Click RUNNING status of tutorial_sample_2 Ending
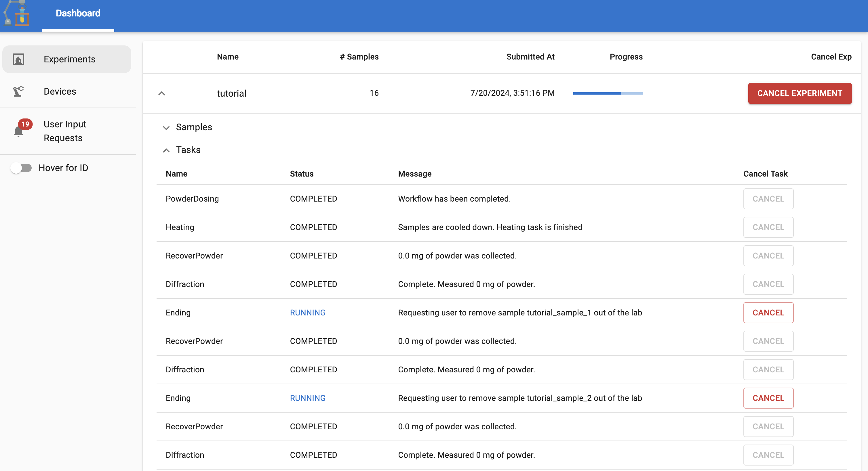Image resolution: width=868 pixels, height=471 pixels. pos(308,398)
